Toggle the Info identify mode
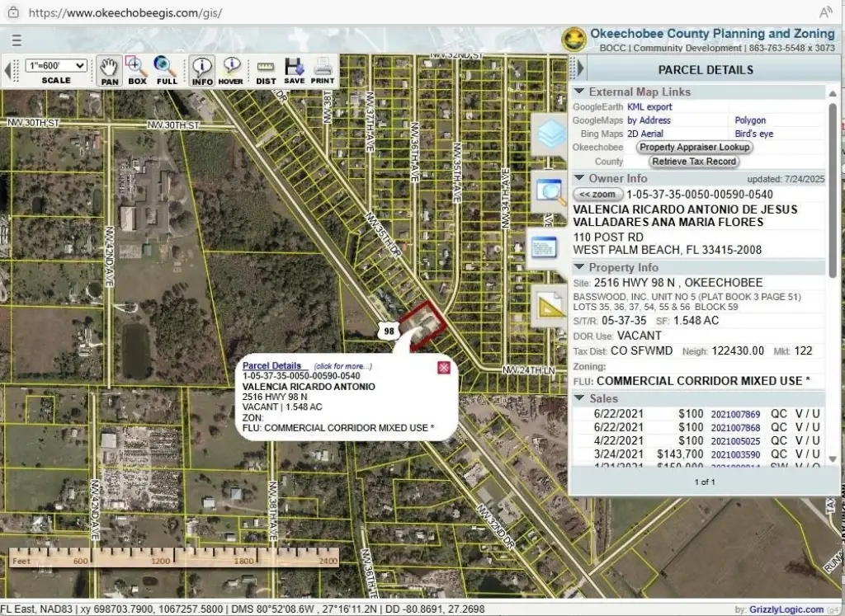 pyautogui.click(x=202, y=70)
